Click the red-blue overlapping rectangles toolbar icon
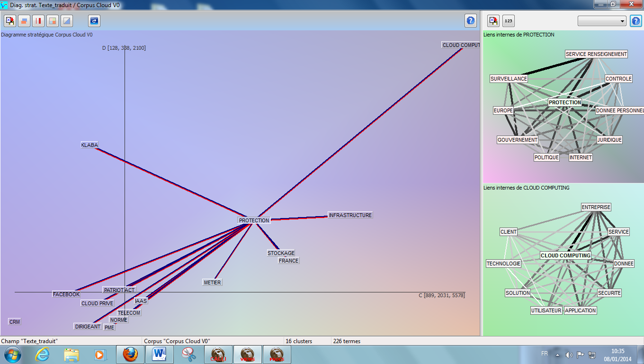 [24, 21]
